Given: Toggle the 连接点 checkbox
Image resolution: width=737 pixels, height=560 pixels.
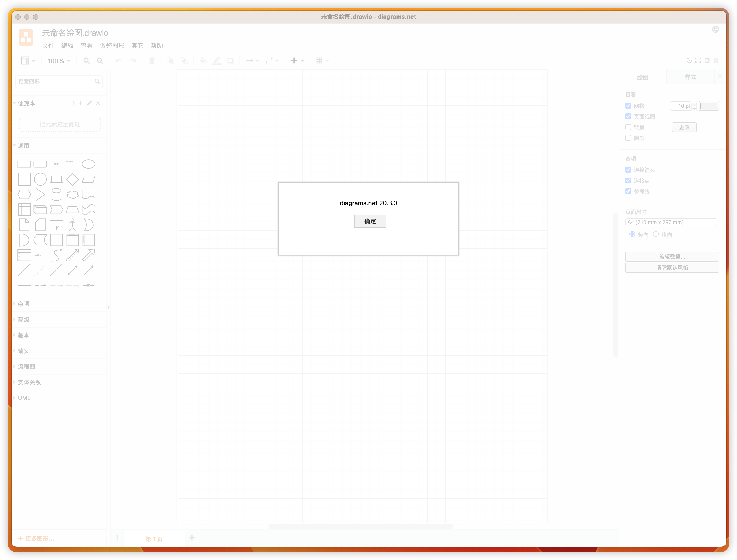Looking at the screenshot, I should tap(628, 180).
